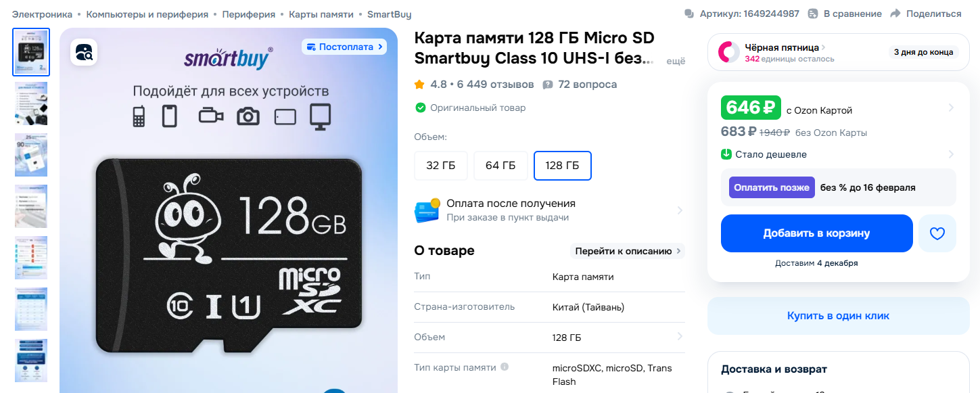
Task: Expand the product title with ещё link
Action: coord(676,61)
